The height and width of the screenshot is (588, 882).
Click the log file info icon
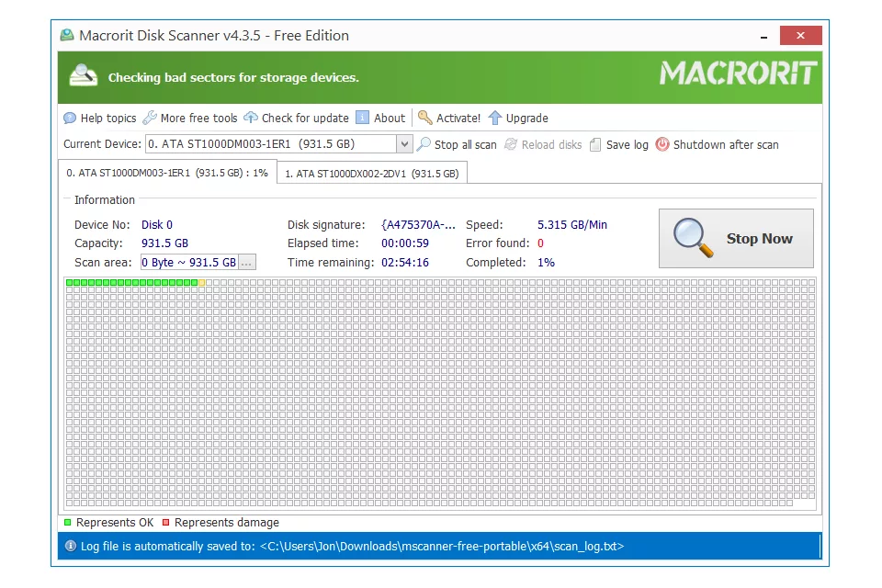(71, 546)
